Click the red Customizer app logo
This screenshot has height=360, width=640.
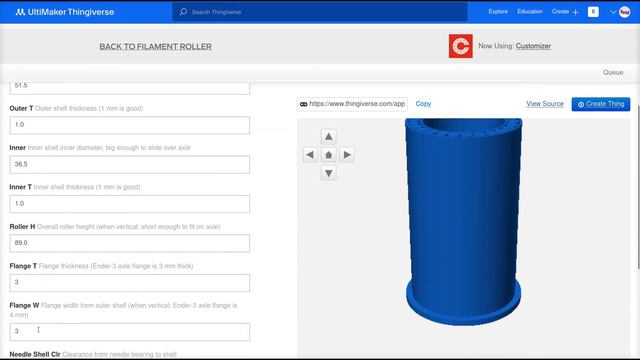click(460, 46)
